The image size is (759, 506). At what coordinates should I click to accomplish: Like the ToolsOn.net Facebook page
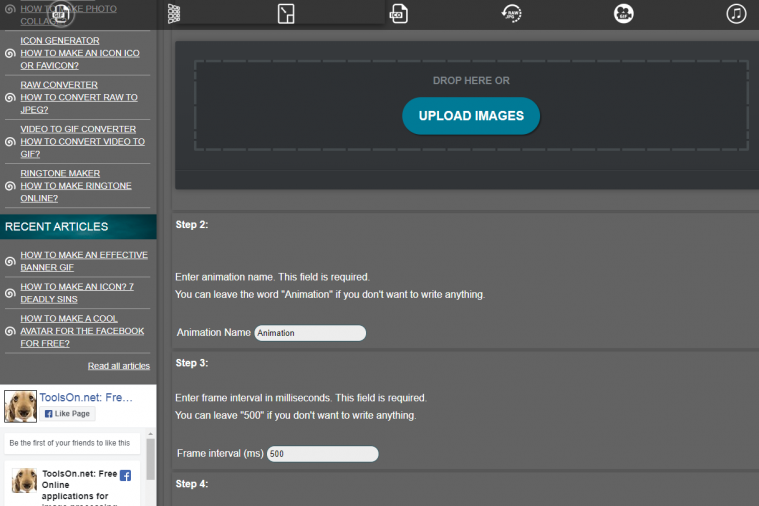pos(67,414)
